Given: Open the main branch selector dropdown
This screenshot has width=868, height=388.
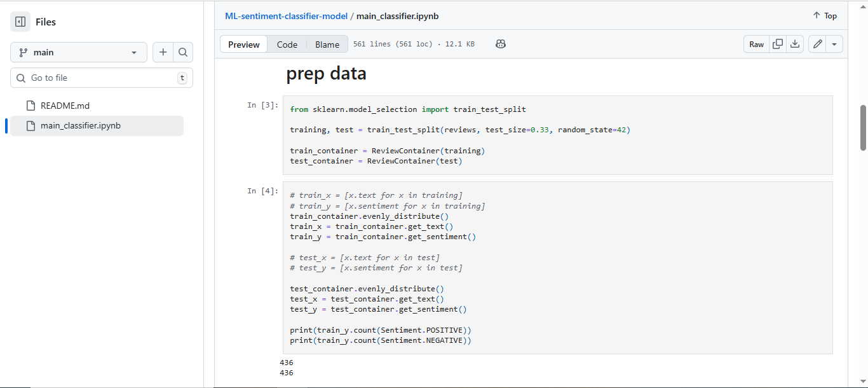Looking at the screenshot, I should (79, 52).
